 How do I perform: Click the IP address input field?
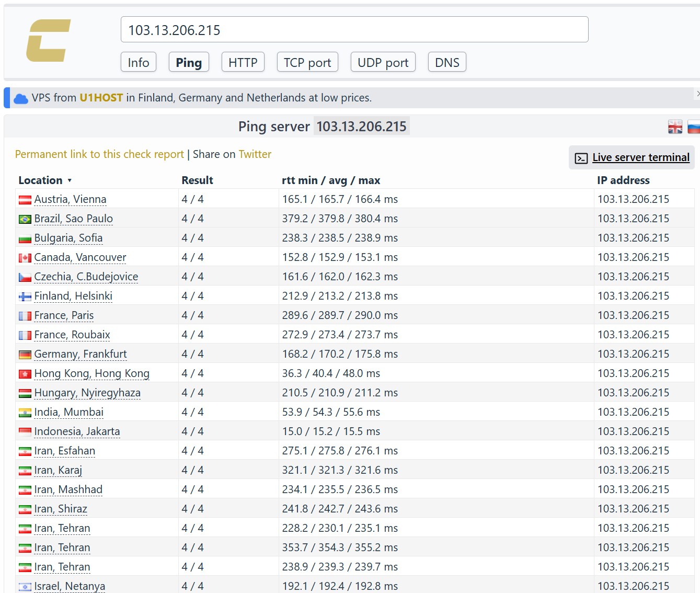pyautogui.click(x=354, y=29)
